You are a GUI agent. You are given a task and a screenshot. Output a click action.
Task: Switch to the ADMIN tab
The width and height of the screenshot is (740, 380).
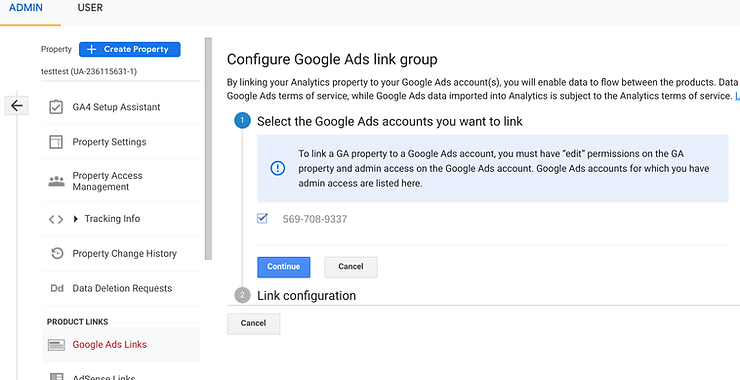click(x=26, y=8)
